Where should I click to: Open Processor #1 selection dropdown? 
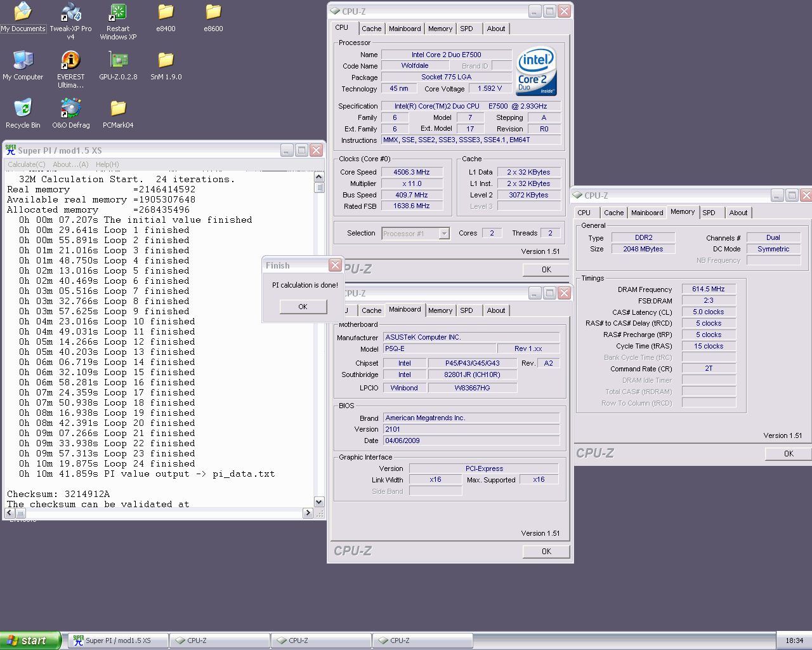click(x=444, y=234)
